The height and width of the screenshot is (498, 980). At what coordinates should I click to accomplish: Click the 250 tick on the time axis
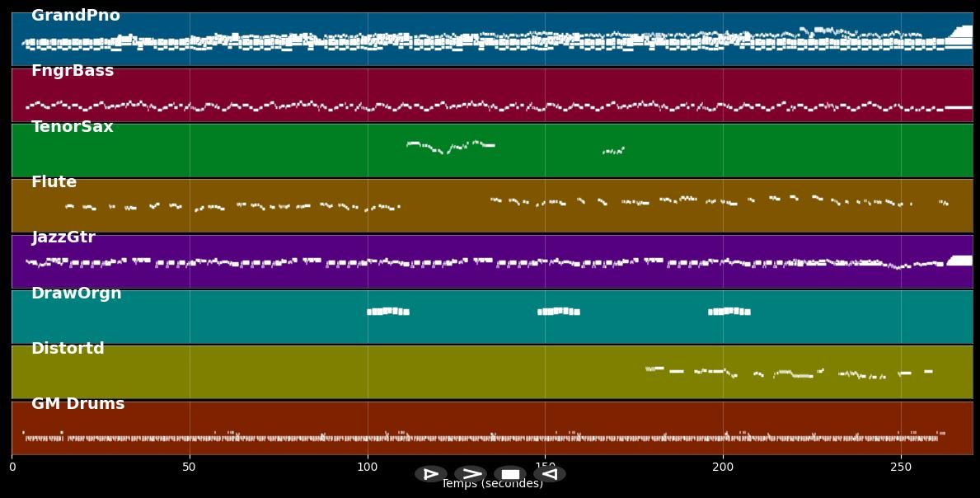pyautogui.click(x=901, y=467)
